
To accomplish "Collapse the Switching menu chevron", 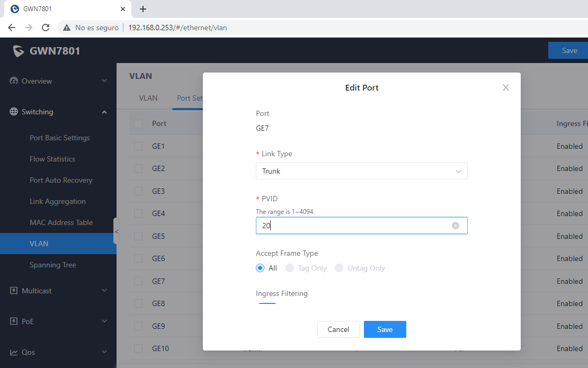I will pos(104,112).
